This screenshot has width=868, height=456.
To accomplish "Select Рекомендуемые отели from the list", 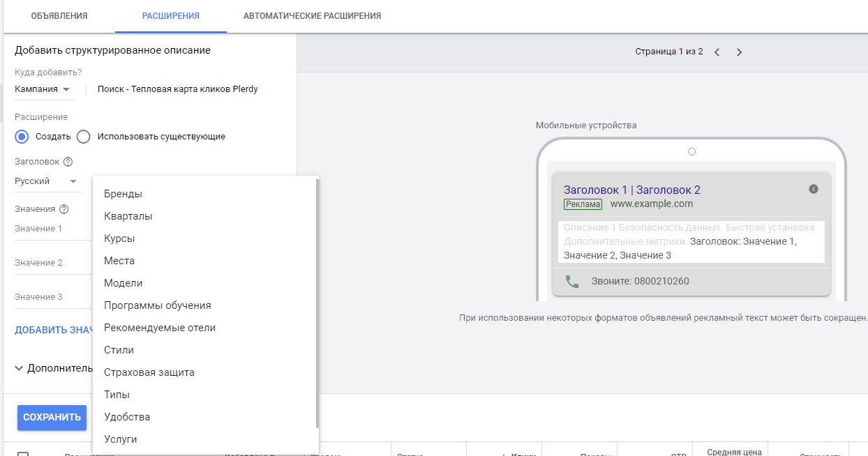I will pyautogui.click(x=160, y=327).
